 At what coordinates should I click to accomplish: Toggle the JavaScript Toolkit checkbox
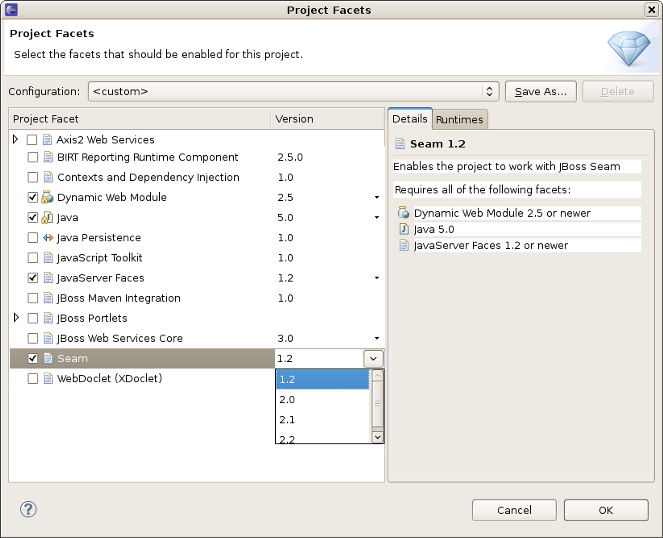tap(33, 258)
